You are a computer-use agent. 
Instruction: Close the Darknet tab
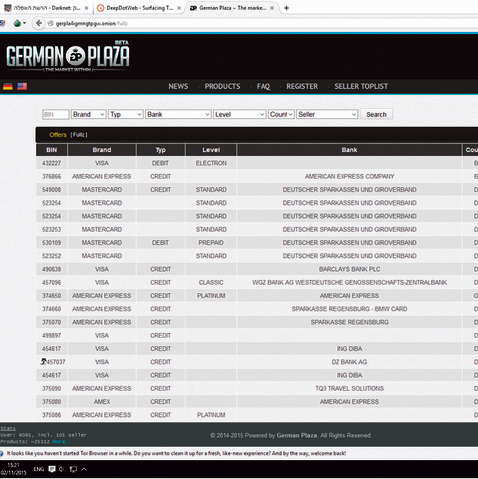click(86, 8)
